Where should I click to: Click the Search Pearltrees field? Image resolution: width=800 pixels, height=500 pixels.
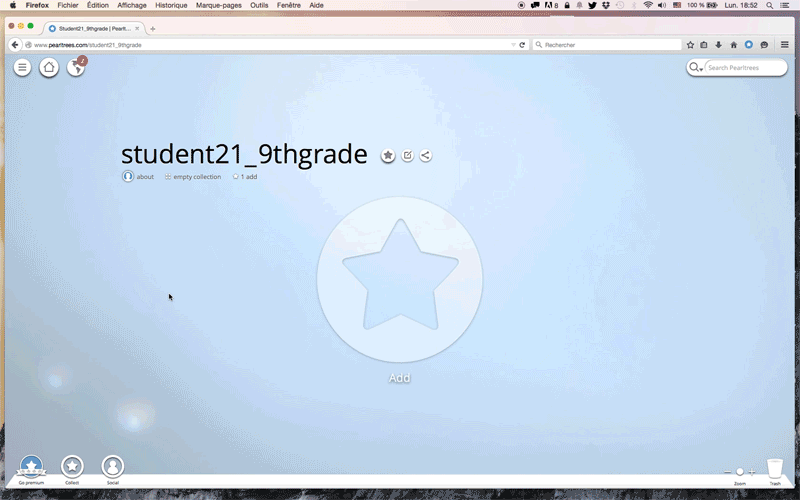click(x=743, y=68)
